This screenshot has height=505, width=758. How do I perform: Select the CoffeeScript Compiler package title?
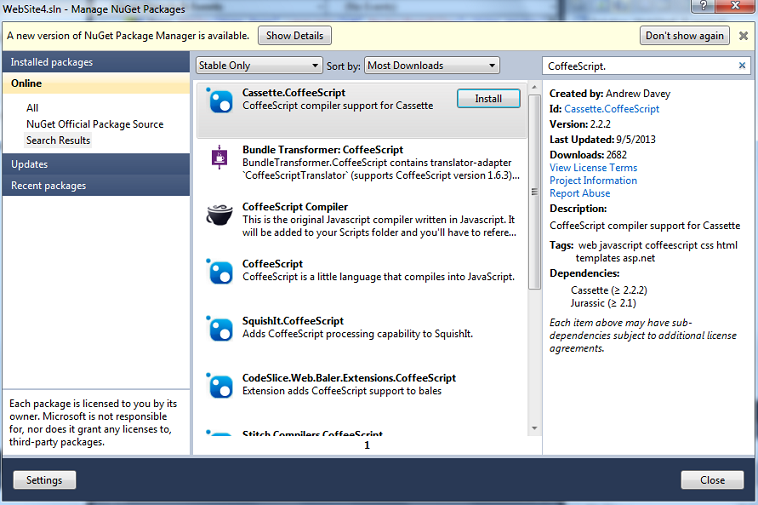pyautogui.click(x=295, y=207)
